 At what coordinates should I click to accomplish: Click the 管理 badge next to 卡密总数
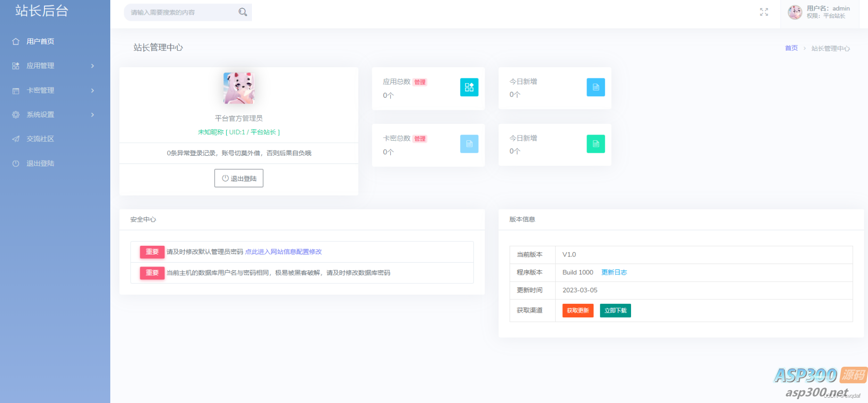[x=420, y=139]
